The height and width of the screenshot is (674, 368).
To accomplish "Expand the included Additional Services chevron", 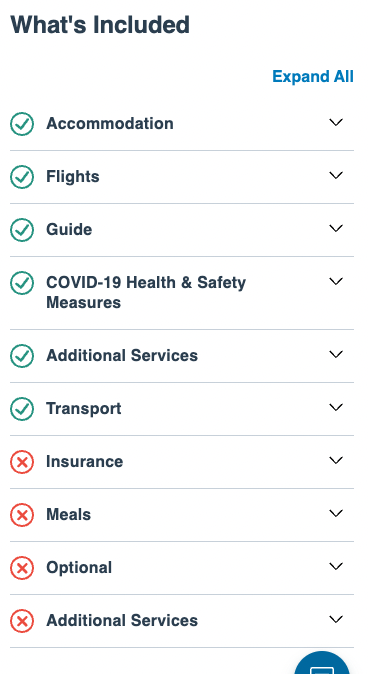I will (x=336, y=354).
